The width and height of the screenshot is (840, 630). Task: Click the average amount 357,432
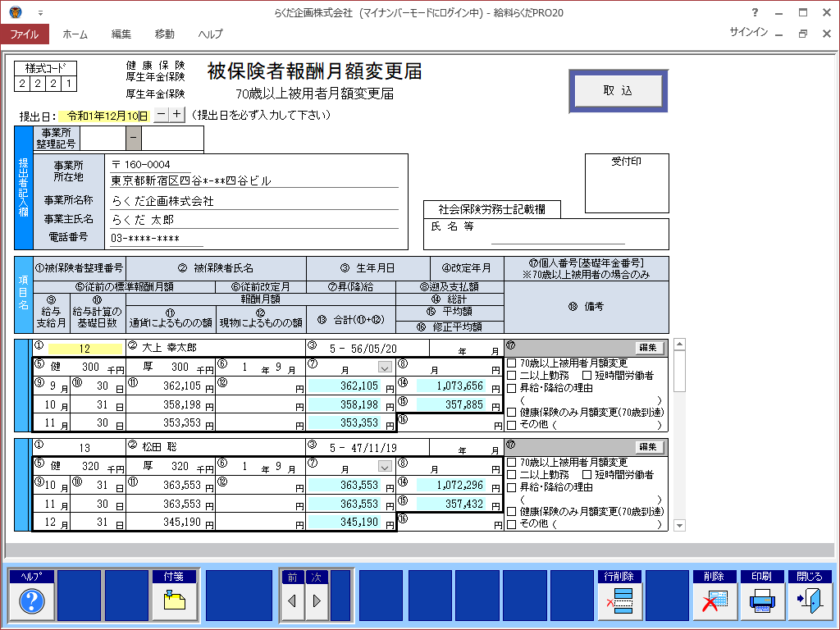tap(452, 504)
